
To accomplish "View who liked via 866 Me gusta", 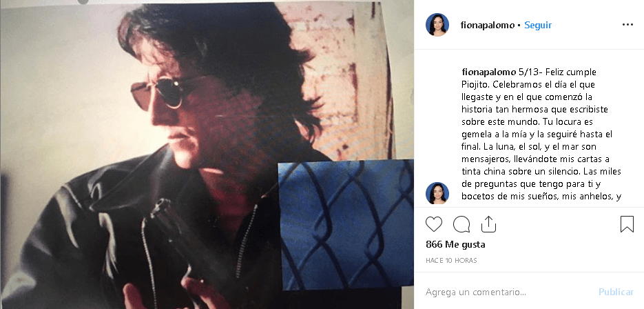I will click(x=455, y=244).
